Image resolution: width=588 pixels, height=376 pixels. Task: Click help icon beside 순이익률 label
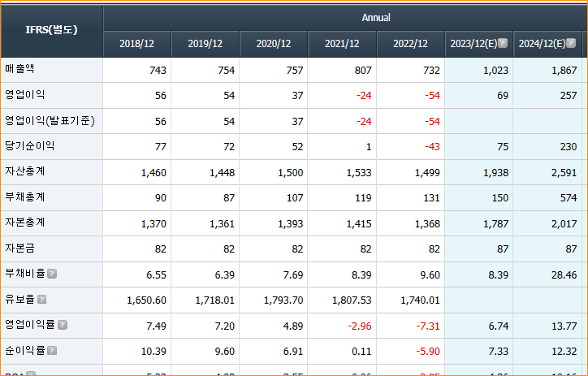point(52,351)
